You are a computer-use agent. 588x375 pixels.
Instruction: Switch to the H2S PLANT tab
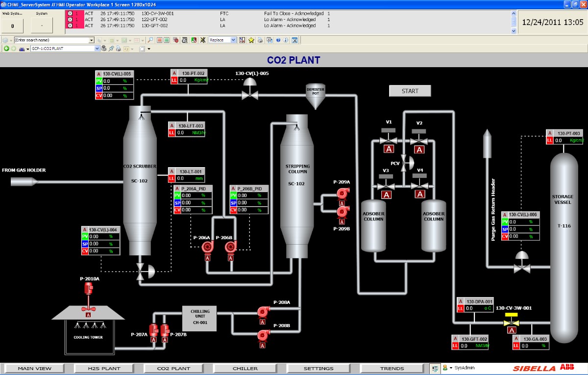pos(104,368)
